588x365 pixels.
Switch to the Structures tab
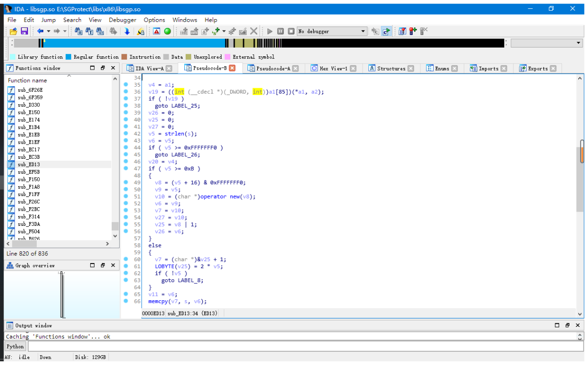point(391,69)
